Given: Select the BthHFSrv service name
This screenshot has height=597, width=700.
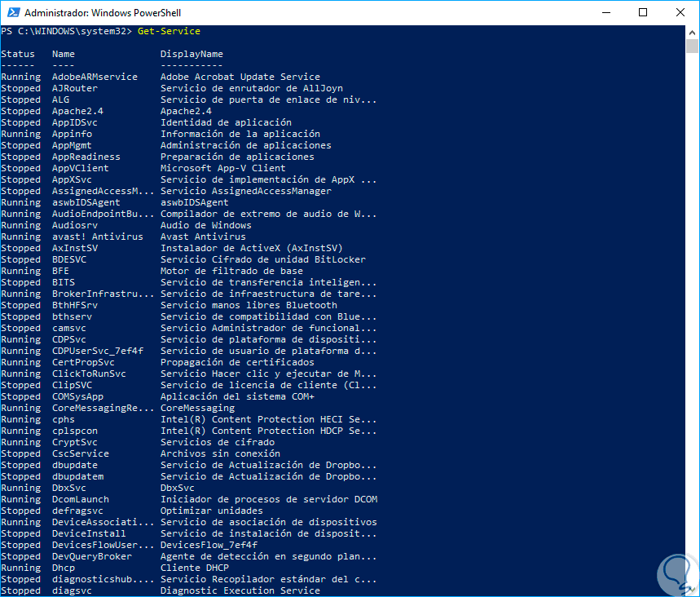Looking at the screenshot, I should 74,305.
